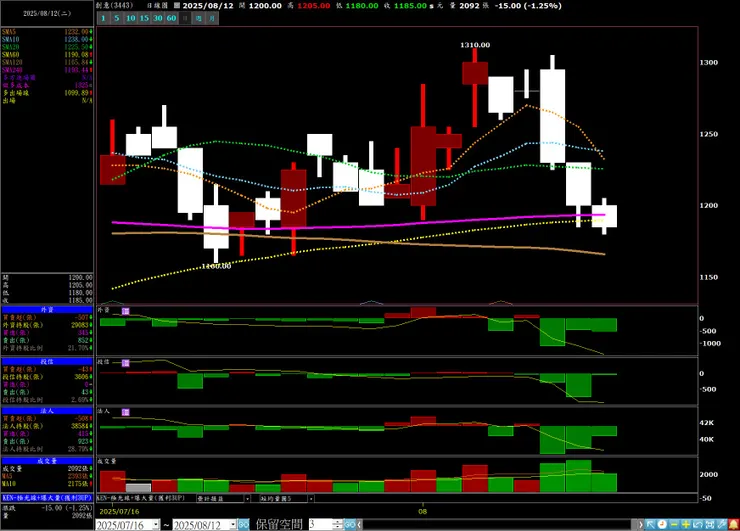Click the orange clock icon in bottom toolbar
740x531 pixels.
pyautogui.click(x=662, y=524)
